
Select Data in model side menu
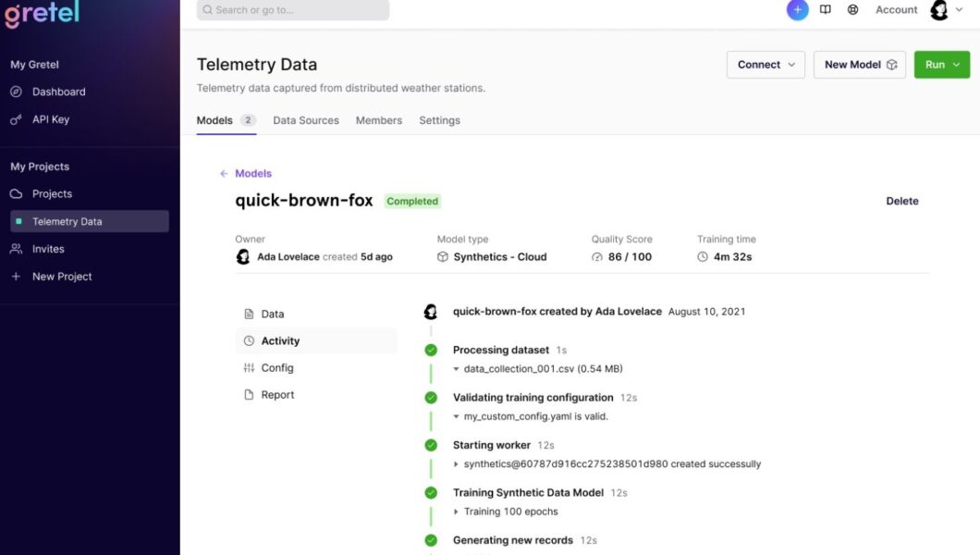click(316, 314)
